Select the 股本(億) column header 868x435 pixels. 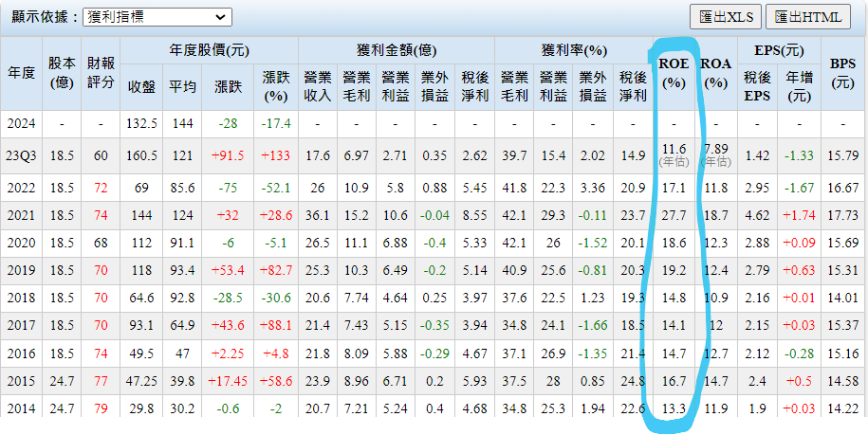(x=61, y=73)
